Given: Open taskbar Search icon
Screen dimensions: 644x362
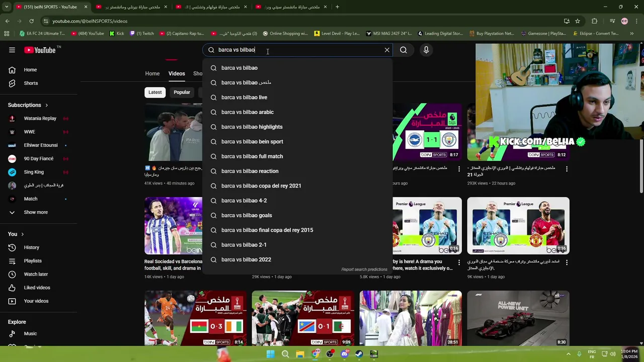Looking at the screenshot, I should click(x=285, y=354).
